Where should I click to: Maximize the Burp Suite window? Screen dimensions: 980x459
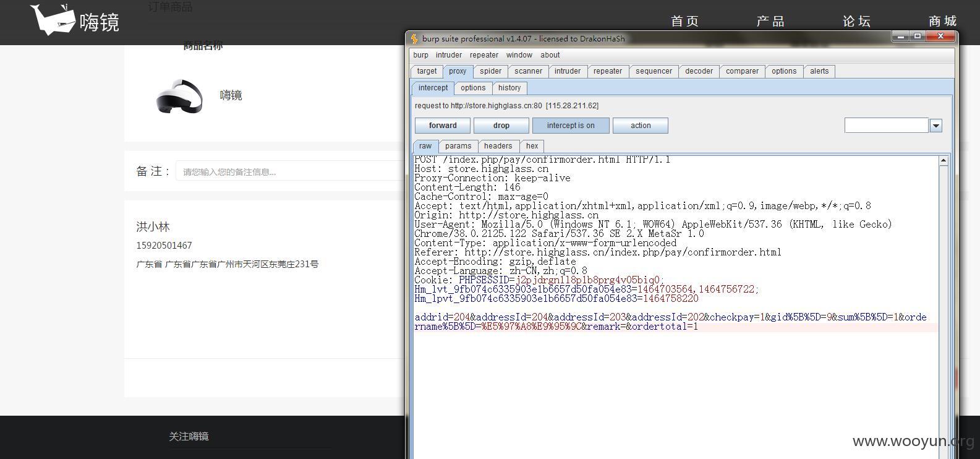pos(918,36)
